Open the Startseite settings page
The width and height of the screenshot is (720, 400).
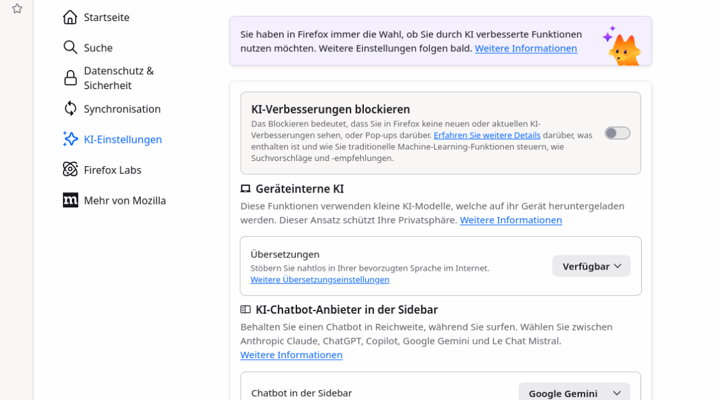pyautogui.click(x=107, y=17)
